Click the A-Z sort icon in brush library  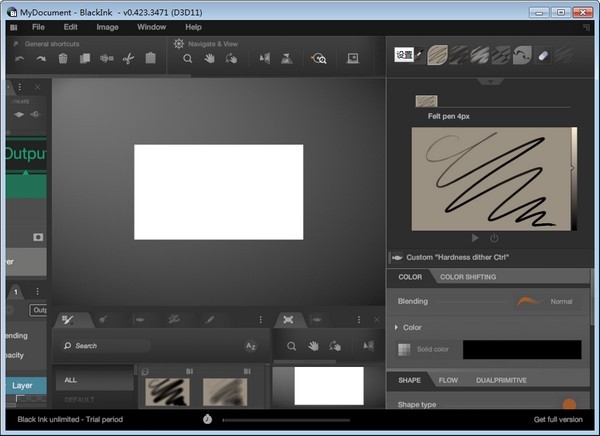251,346
